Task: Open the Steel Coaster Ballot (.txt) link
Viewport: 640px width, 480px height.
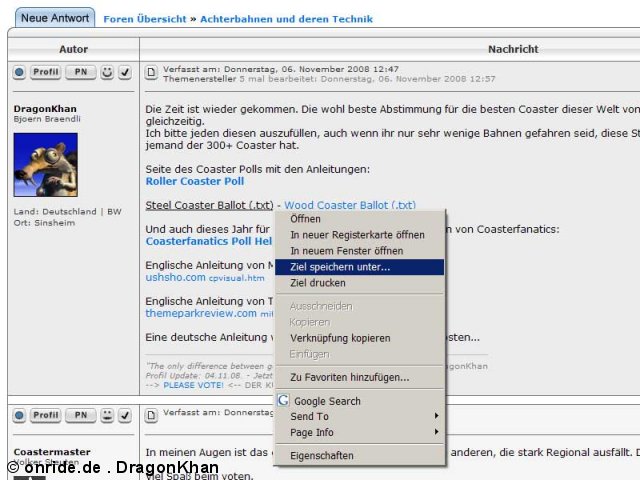Action: [x=209, y=205]
